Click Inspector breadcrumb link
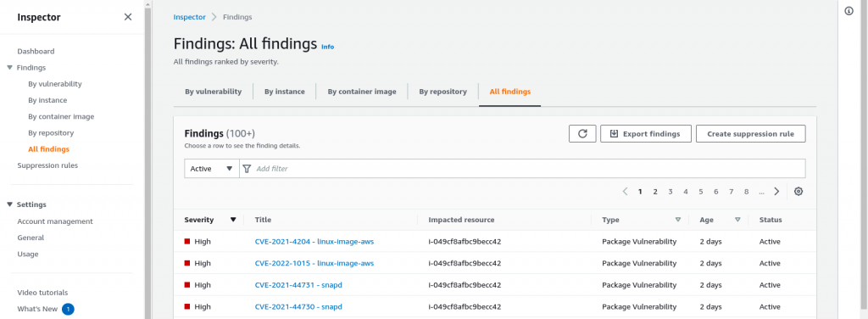This screenshot has height=319, width=868. click(189, 17)
